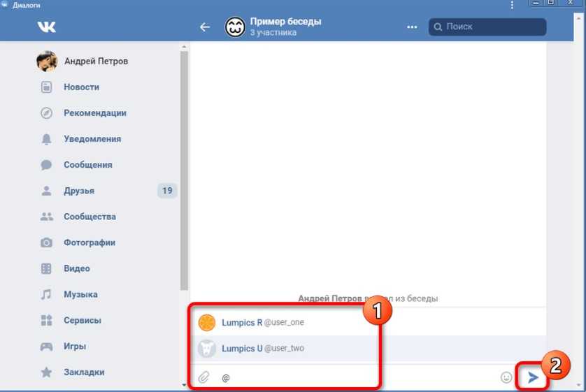Click the Сообщества group icon

46,217
